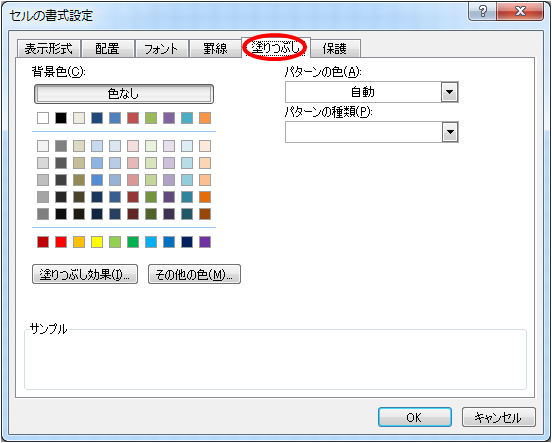Select the 罫線 tab

215,48
